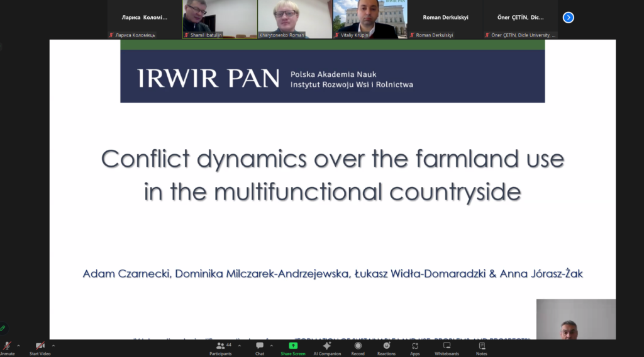Open Whiteboards from the toolbar
This screenshot has height=357, width=644.
tap(447, 346)
